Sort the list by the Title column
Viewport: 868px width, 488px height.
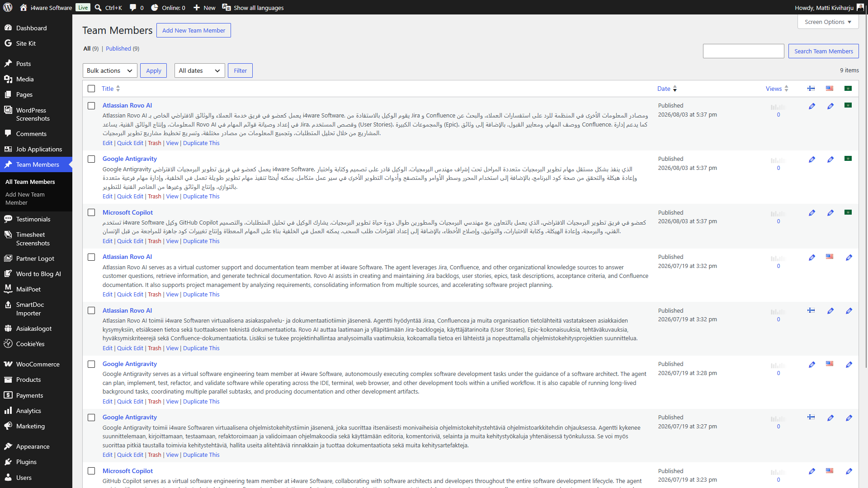pyautogui.click(x=111, y=89)
